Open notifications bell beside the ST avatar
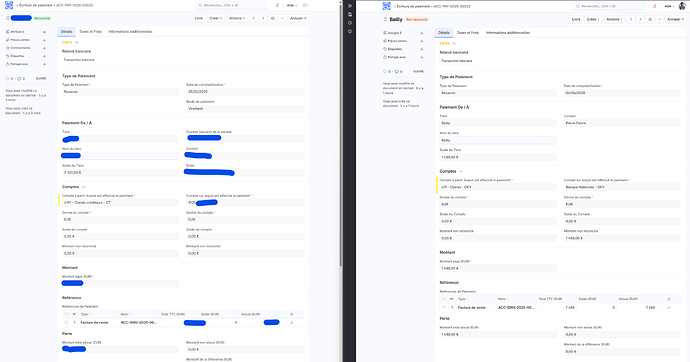 [277, 5]
